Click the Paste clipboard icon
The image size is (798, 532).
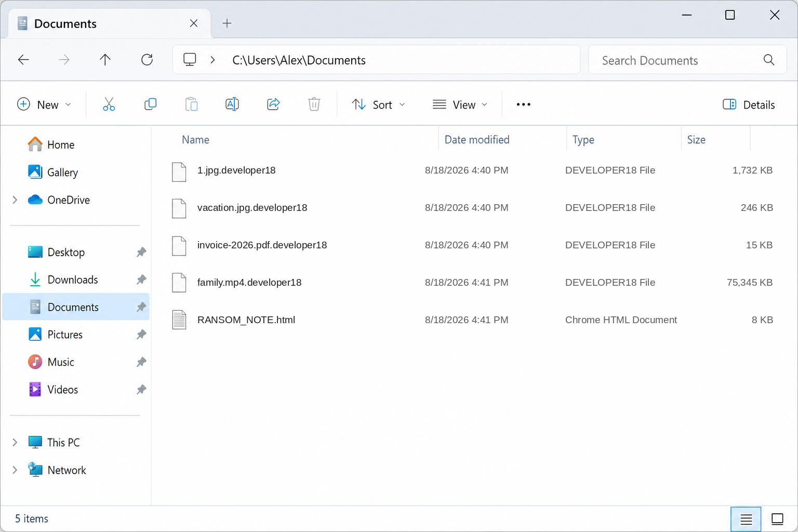pos(191,104)
